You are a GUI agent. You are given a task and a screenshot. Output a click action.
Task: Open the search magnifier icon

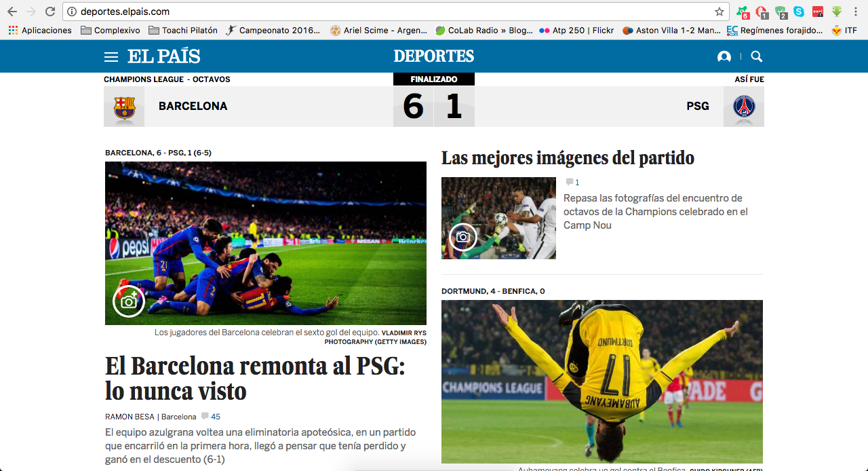(x=757, y=57)
